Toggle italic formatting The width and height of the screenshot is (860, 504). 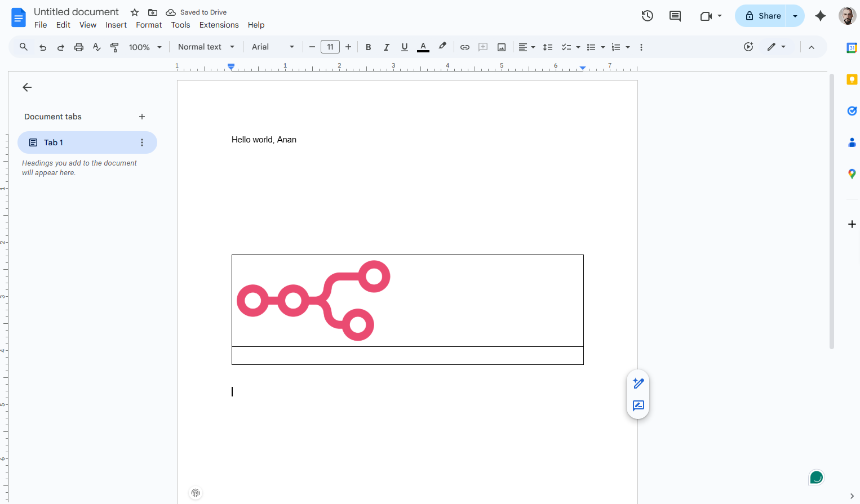pyautogui.click(x=387, y=47)
